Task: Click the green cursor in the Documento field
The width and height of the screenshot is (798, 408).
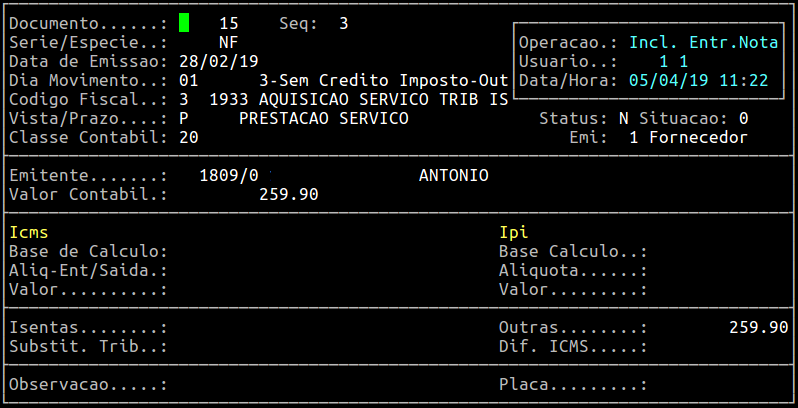Action: pos(184,22)
